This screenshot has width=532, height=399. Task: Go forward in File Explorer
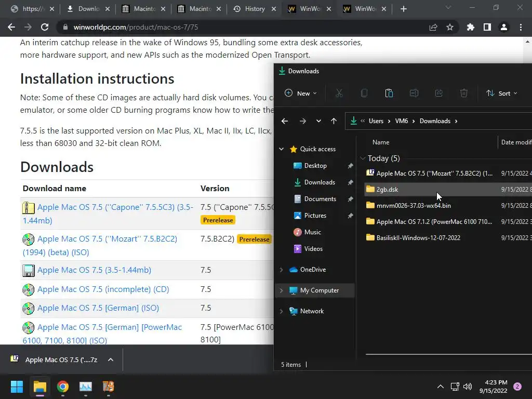[303, 121]
